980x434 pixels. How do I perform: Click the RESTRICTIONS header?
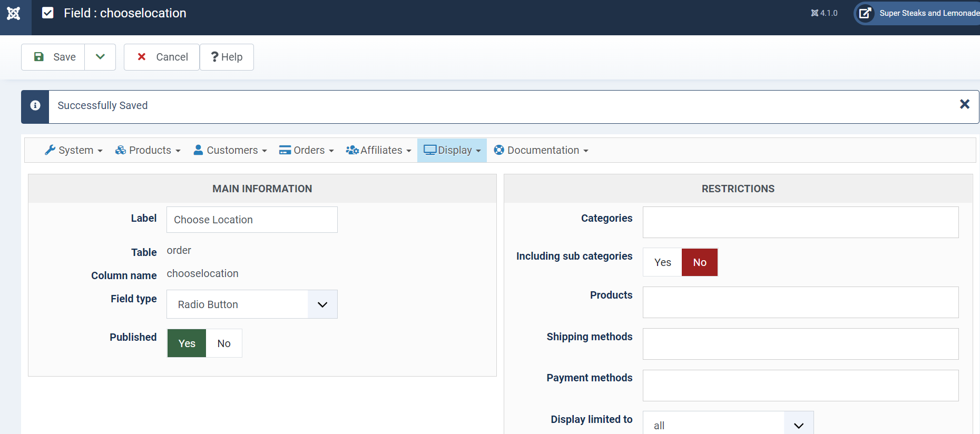(738, 189)
